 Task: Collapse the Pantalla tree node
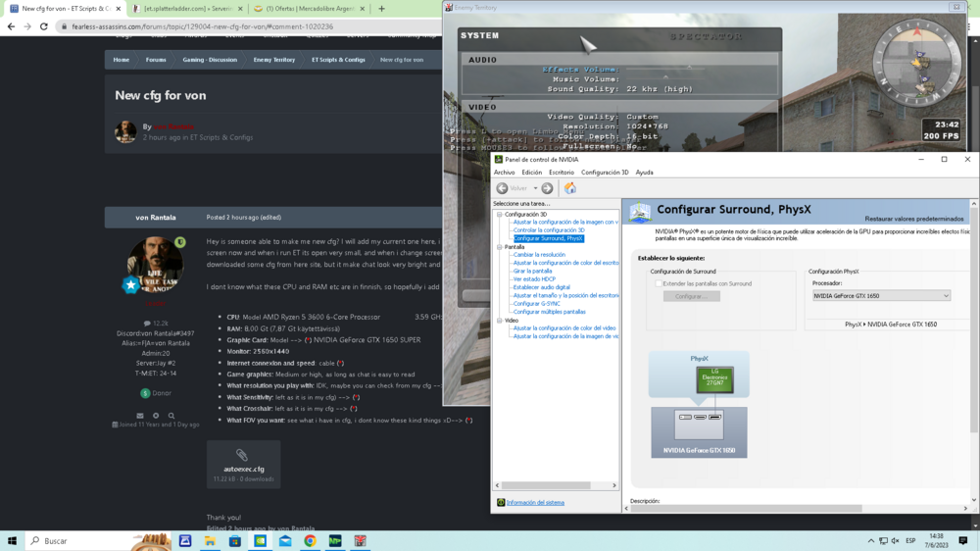click(x=500, y=247)
